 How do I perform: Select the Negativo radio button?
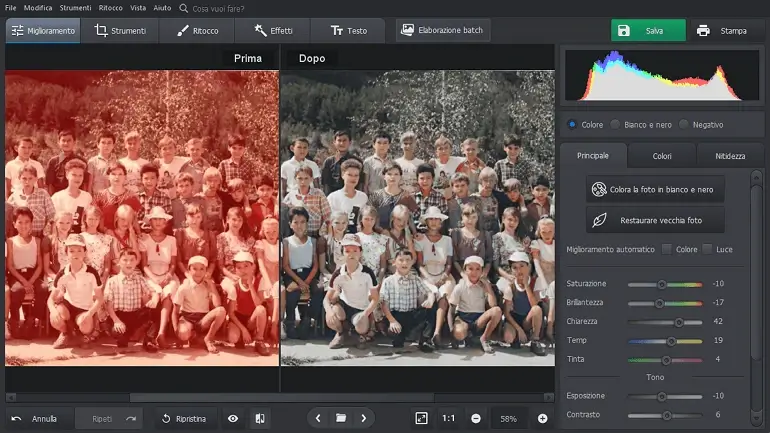[x=684, y=124]
